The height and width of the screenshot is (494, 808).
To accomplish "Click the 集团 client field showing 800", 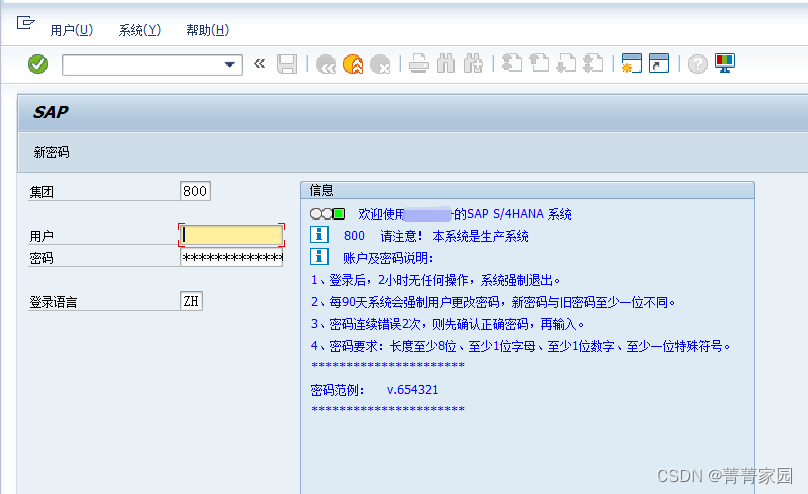I will [195, 191].
